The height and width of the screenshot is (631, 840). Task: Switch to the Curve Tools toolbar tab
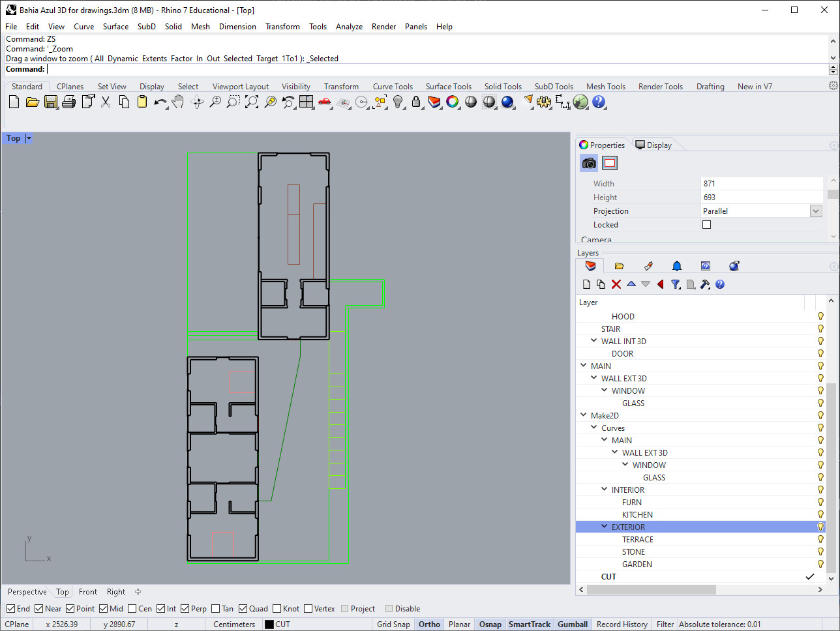393,87
